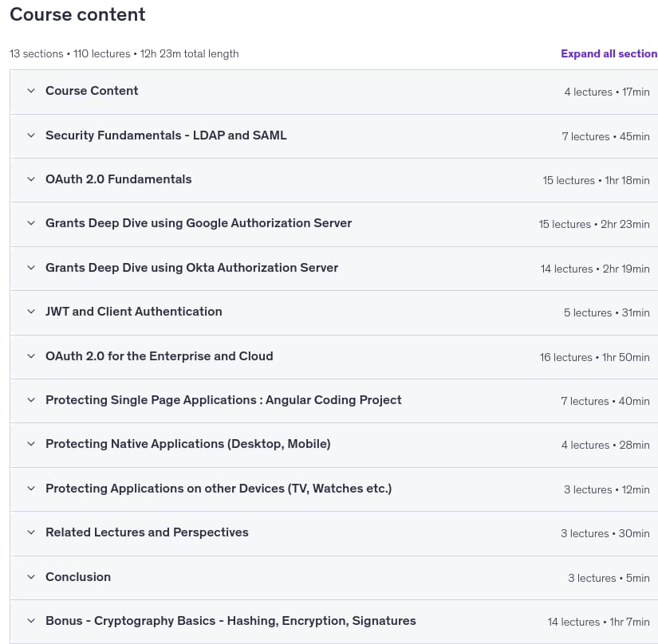Expand OAuth 2.0 Fundamentals chevron
The width and height of the screenshot is (658, 644).
[x=31, y=179]
